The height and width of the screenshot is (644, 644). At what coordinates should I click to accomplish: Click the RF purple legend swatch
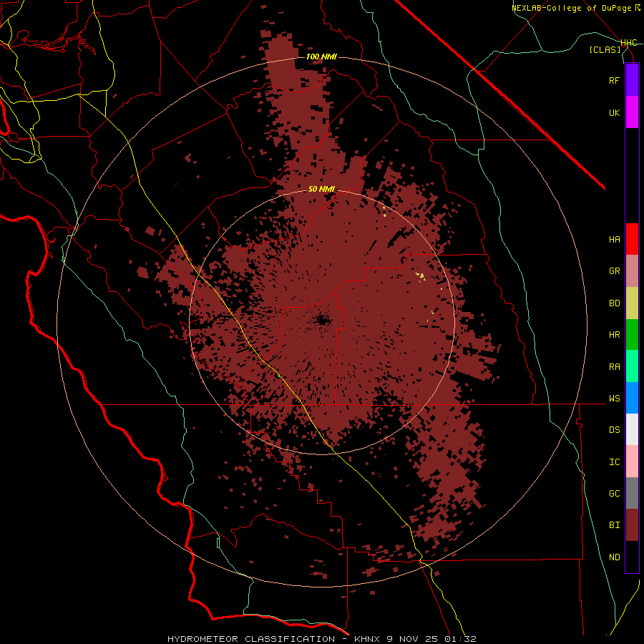632,80
